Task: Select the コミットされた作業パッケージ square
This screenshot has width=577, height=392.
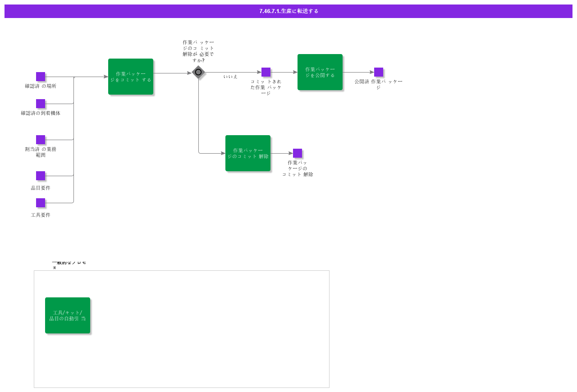Action: (x=266, y=72)
